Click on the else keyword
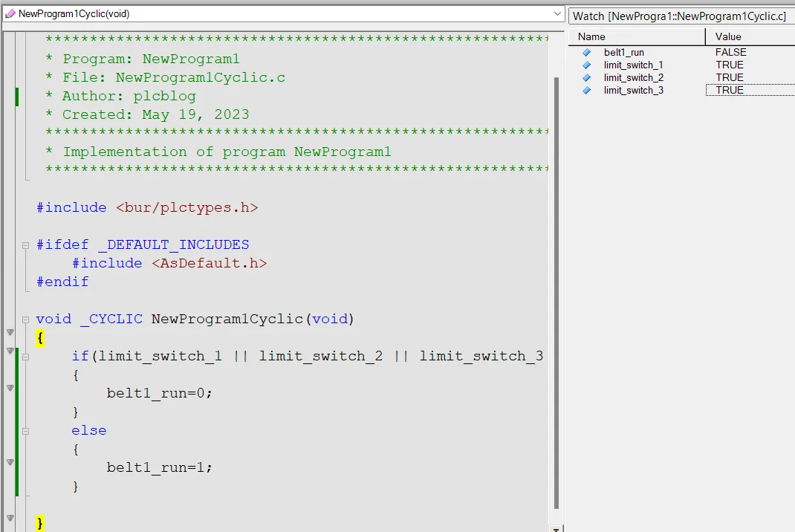This screenshot has width=795, height=532. [88, 430]
